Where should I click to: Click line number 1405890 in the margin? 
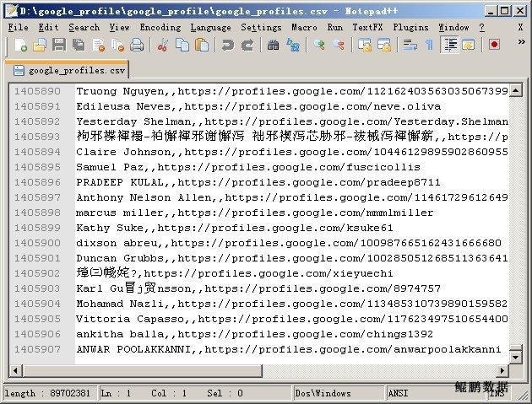[x=37, y=91]
